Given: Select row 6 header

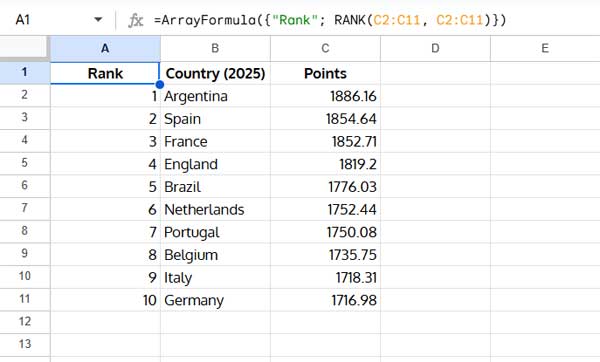Looking at the screenshot, I should (x=25, y=186).
